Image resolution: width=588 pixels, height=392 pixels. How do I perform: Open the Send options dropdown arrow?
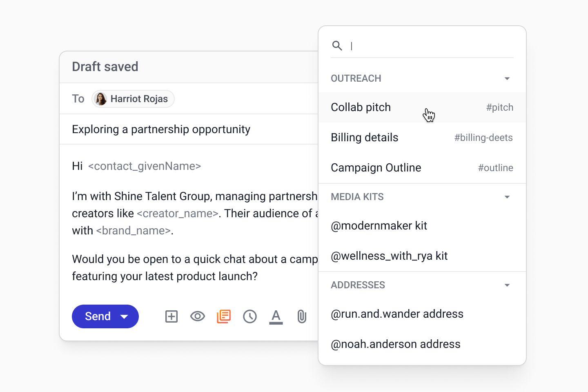(125, 317)
